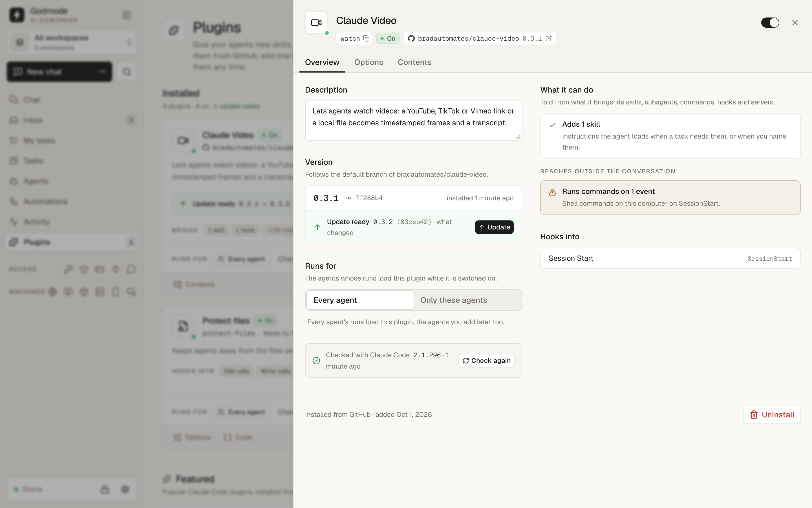
Task: Click into the Description text box
Action: [413, 120]
